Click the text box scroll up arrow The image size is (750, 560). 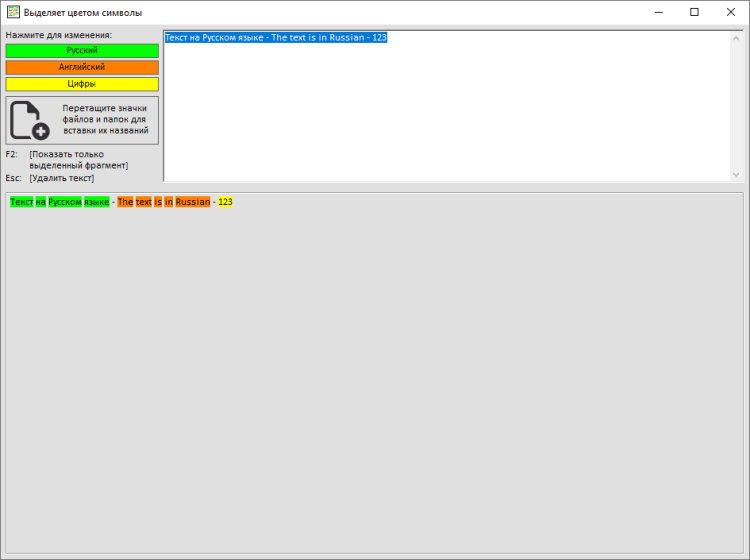[x=737, y=38]
